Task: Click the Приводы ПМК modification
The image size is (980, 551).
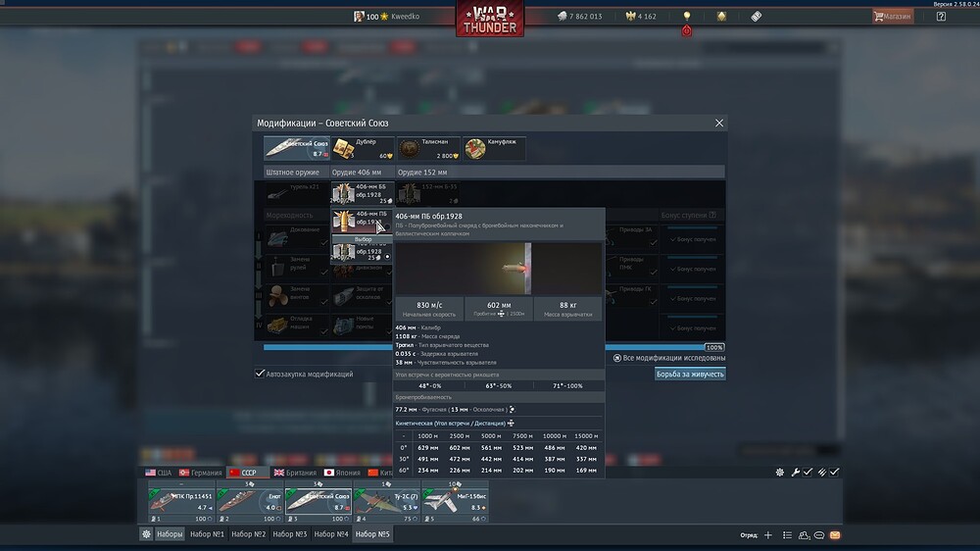Action: coord(631,267)
